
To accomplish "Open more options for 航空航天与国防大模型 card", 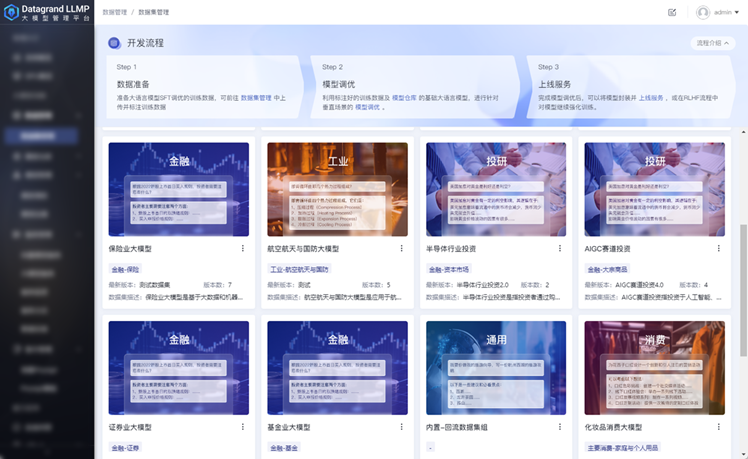I will click(401, 248).
